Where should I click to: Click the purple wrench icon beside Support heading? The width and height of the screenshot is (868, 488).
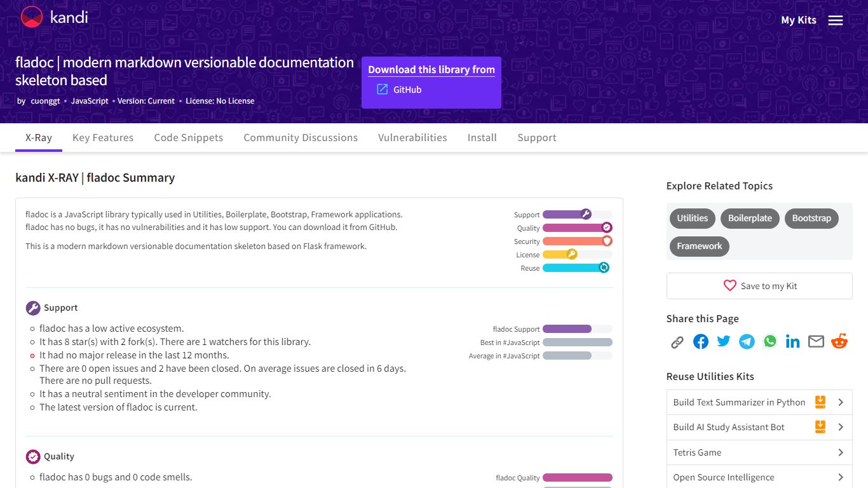pyautogui.click(x=33, y=308)
